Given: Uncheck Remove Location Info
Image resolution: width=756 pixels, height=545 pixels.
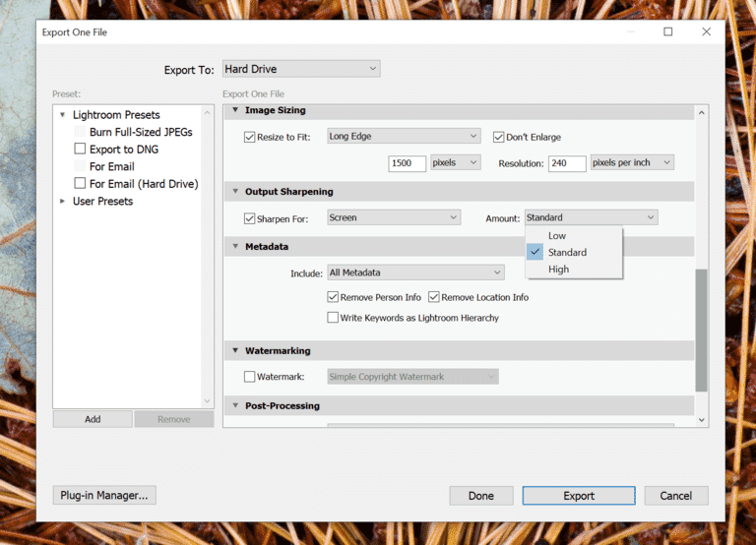Looking at the screenshot, I should (x=434, y=297).
